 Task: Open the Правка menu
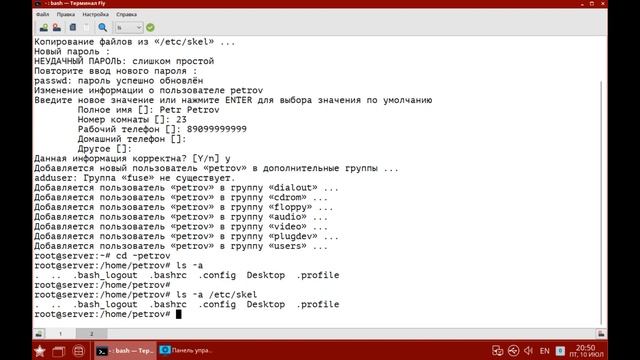pos(66,14)
